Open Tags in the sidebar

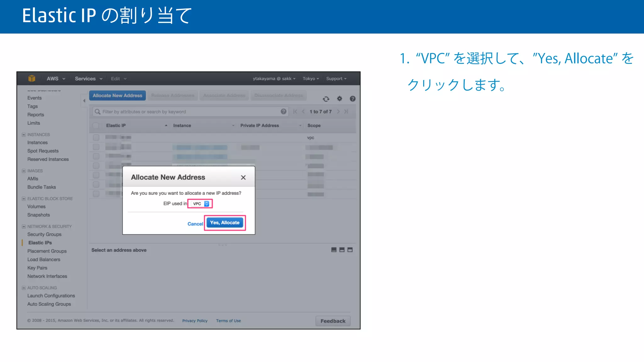[32, 107]
